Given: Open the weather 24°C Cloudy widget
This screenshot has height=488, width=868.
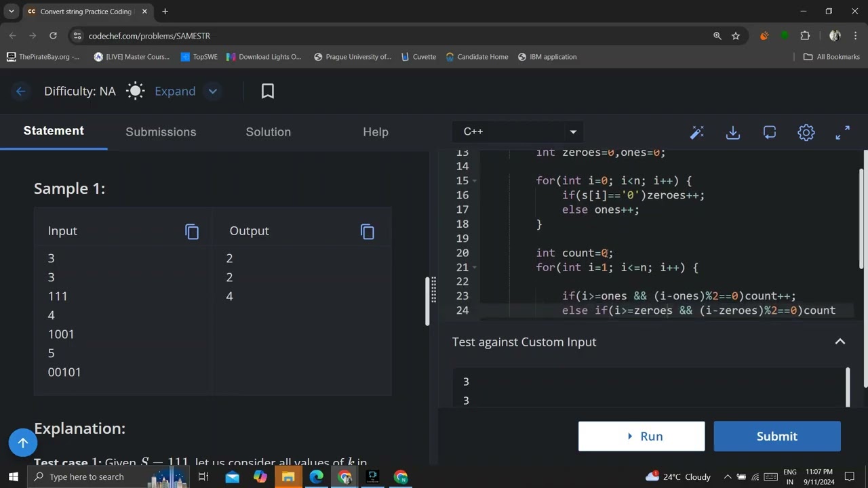Looking at the screenshot, I should tap(678, 476).
